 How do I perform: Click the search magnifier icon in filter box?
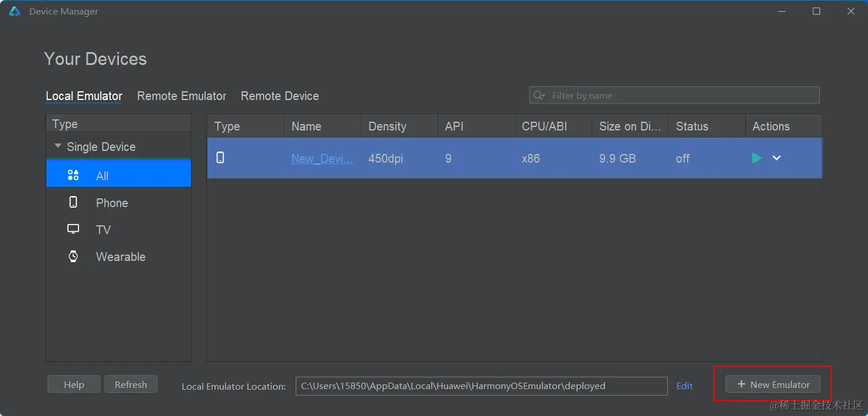(539, 95)
